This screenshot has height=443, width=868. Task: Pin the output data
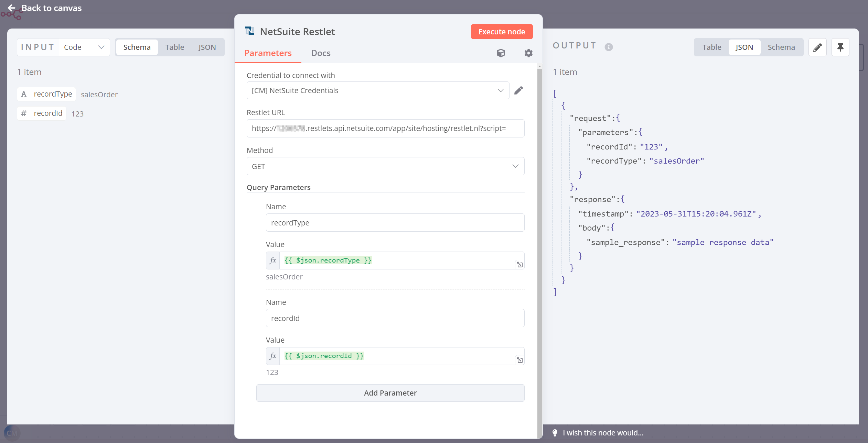coord(840,47)
